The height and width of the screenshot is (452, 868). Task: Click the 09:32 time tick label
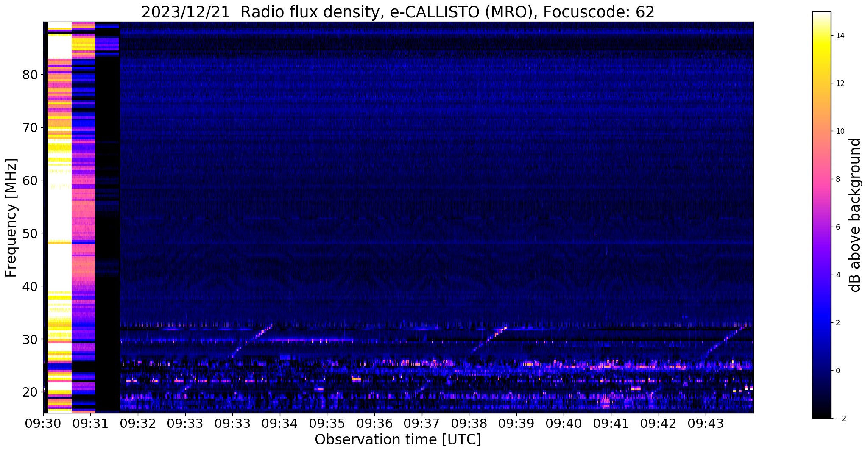(138, 423)
